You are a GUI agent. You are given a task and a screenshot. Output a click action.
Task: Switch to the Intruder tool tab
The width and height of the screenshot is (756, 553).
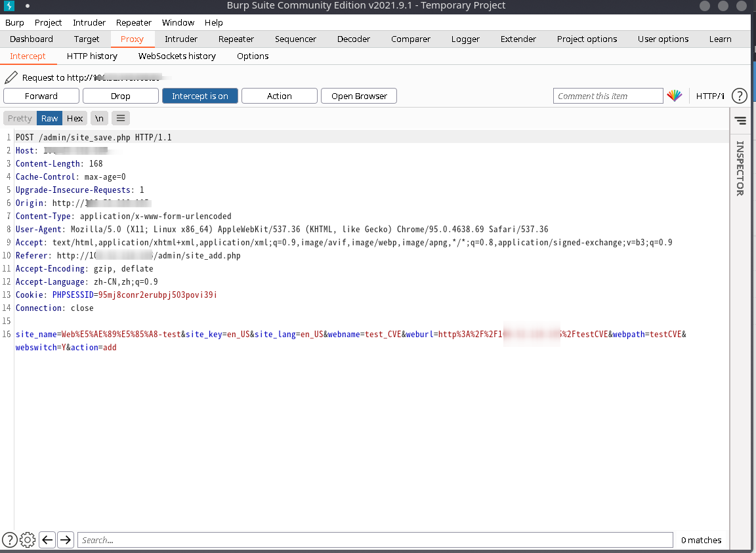[x=181, y=39]
